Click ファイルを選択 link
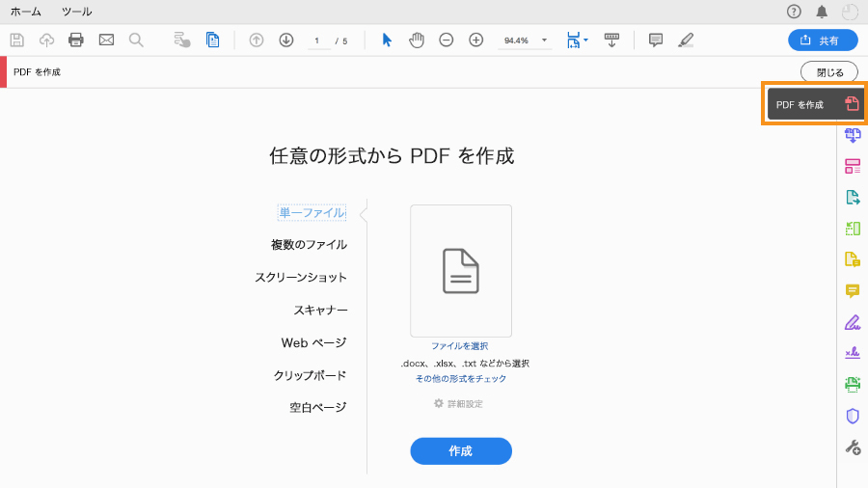868x488 pixels. (459, 346)
